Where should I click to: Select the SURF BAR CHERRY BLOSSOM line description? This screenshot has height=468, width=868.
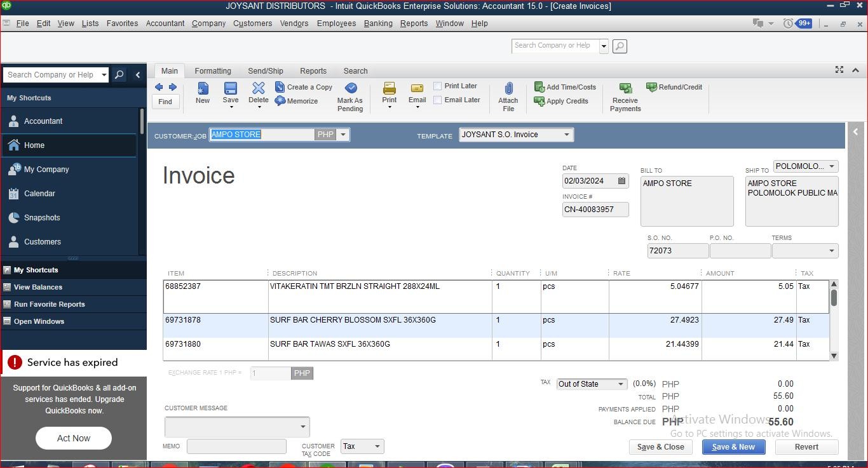pyautogui.click(x=353, y=320)
